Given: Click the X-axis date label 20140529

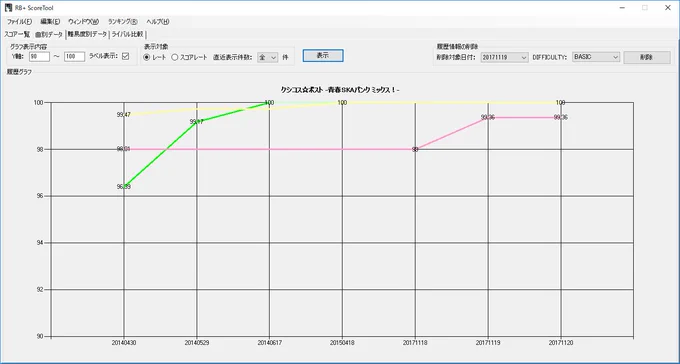Looking at the screenshot, I should [197, 343].
